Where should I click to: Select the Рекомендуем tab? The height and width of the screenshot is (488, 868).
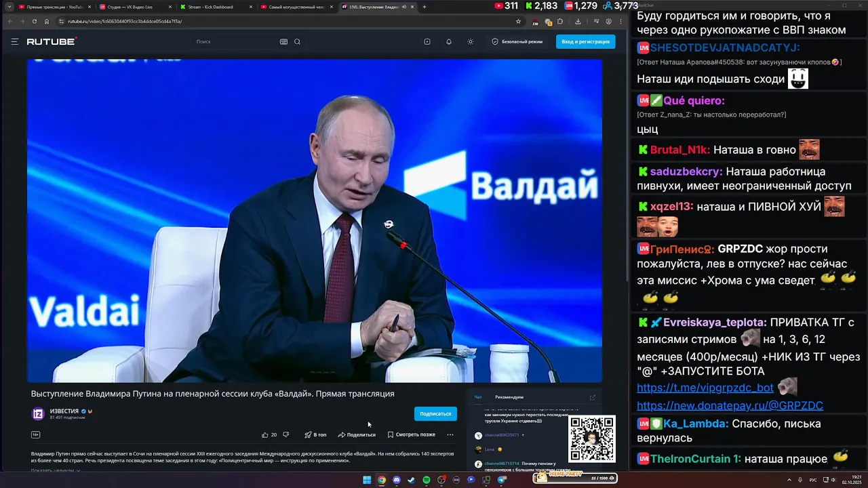point(509,397)
